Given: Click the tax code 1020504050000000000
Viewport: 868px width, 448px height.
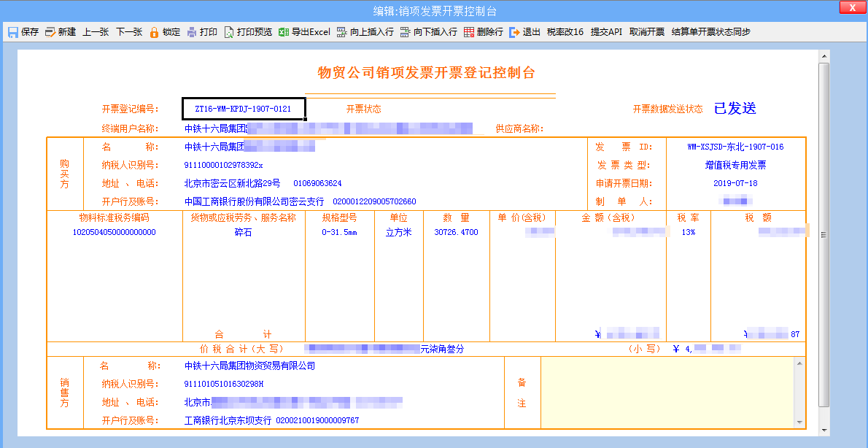Looking at the screenshot, I should tap(114, 232).
